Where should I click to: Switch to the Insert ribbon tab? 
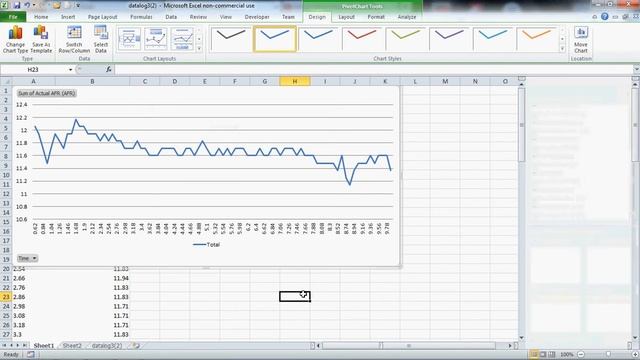pos(68,17)
